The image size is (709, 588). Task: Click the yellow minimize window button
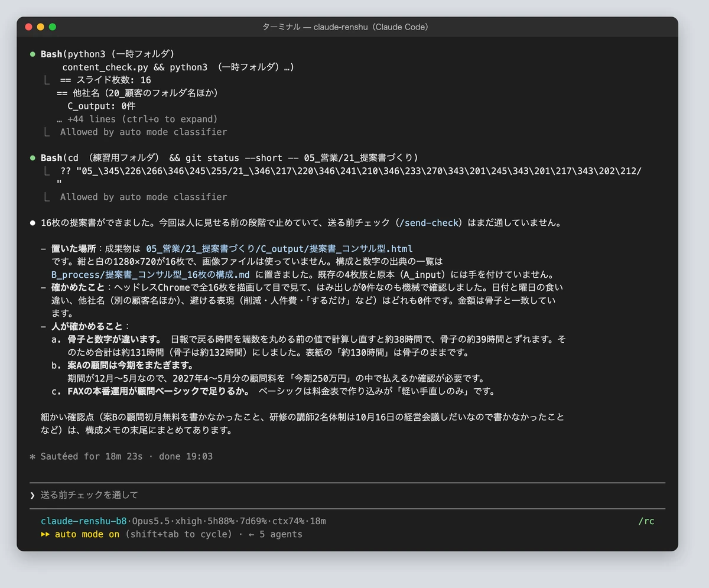pyautogui.click(x=40, y=27)
